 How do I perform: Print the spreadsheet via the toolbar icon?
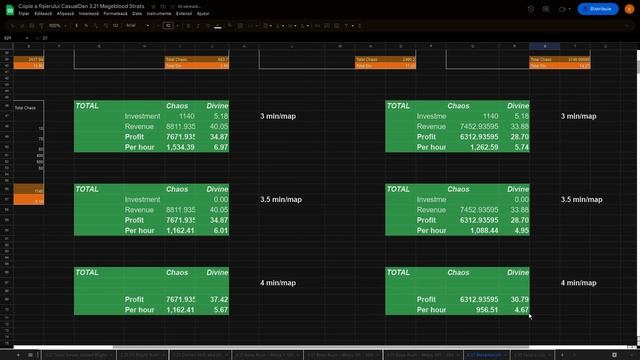point(32,26)
